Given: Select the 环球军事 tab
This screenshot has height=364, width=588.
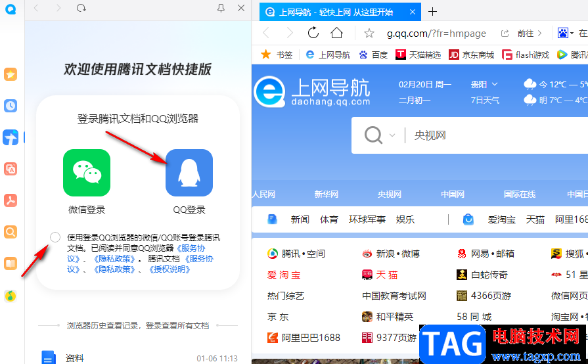Looking at the screenshot, I should click(x=367, y=219).
